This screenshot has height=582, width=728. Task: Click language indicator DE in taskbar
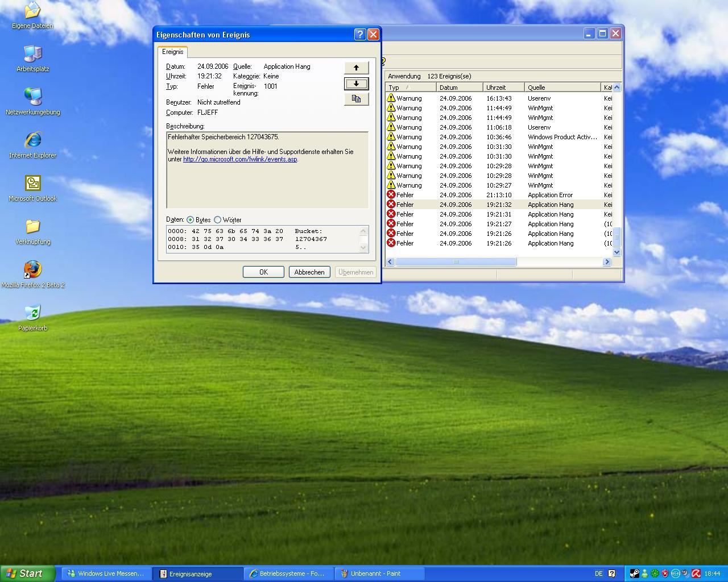click(598, 573)
